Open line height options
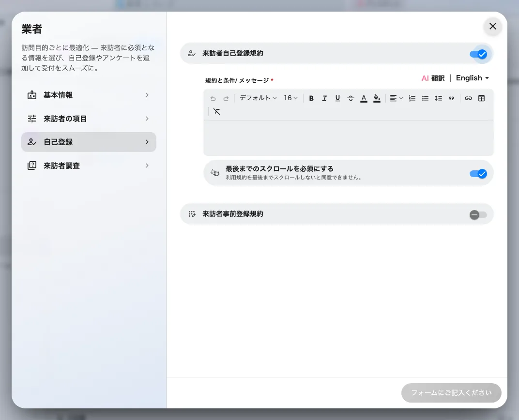The height and width of the screenshot is (420, 519). point(438,98)
